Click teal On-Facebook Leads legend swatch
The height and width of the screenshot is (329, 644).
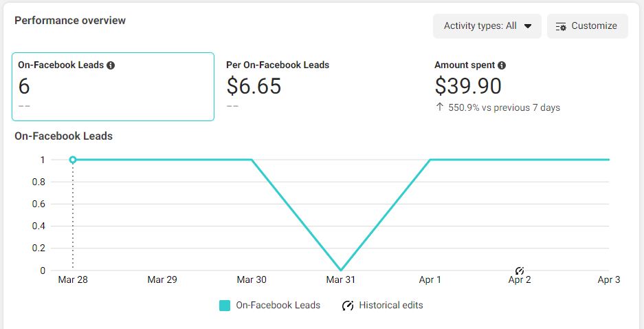[x=225, y=305]
